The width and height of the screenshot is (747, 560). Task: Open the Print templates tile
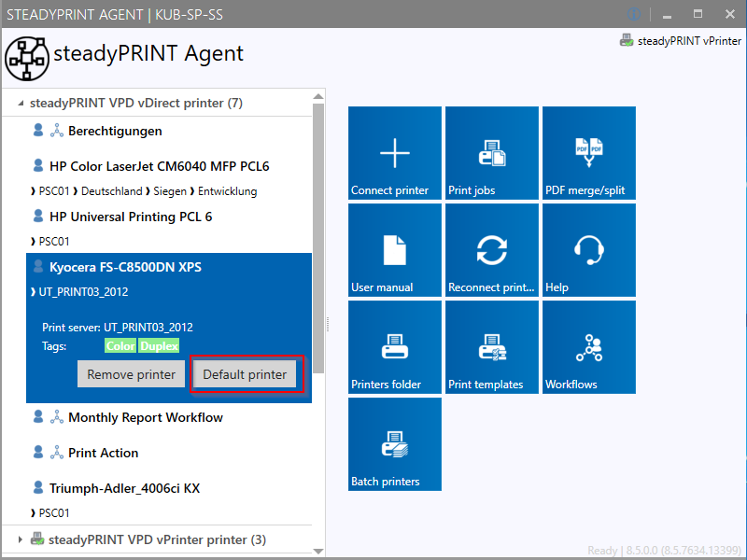[492, 347]
